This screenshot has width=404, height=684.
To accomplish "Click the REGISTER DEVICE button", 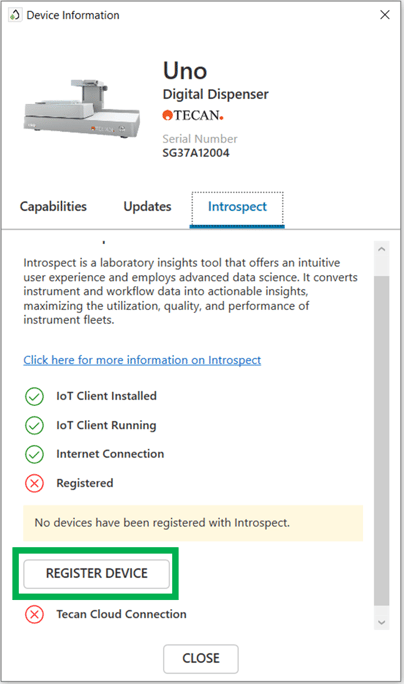I will tap(96, 574).
